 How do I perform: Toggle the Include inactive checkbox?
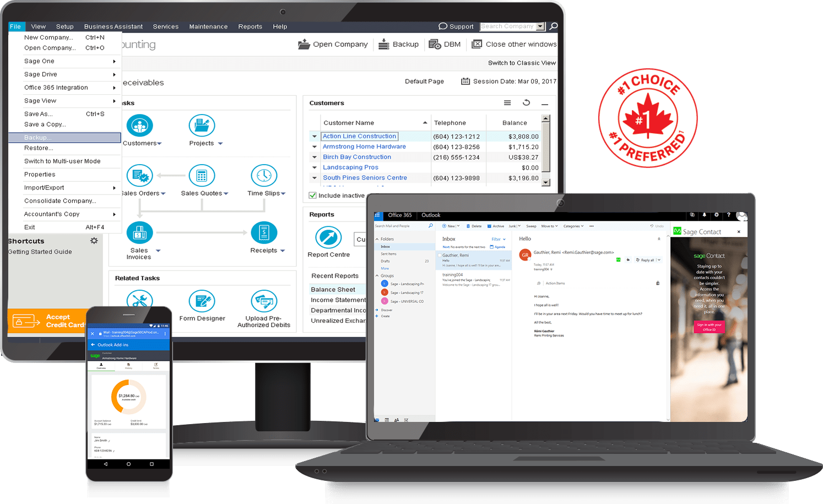312,196
